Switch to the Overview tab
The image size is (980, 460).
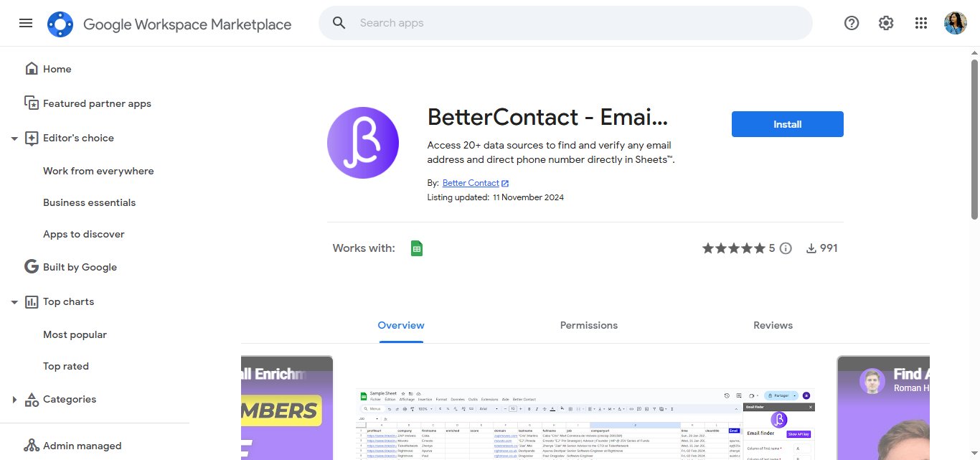[401, 325]
